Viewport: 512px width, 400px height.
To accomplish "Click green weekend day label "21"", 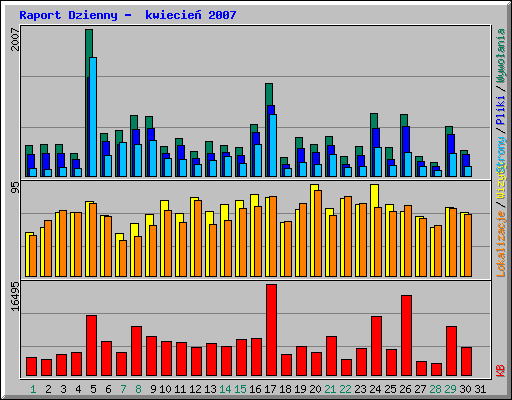I will point(330,389).
